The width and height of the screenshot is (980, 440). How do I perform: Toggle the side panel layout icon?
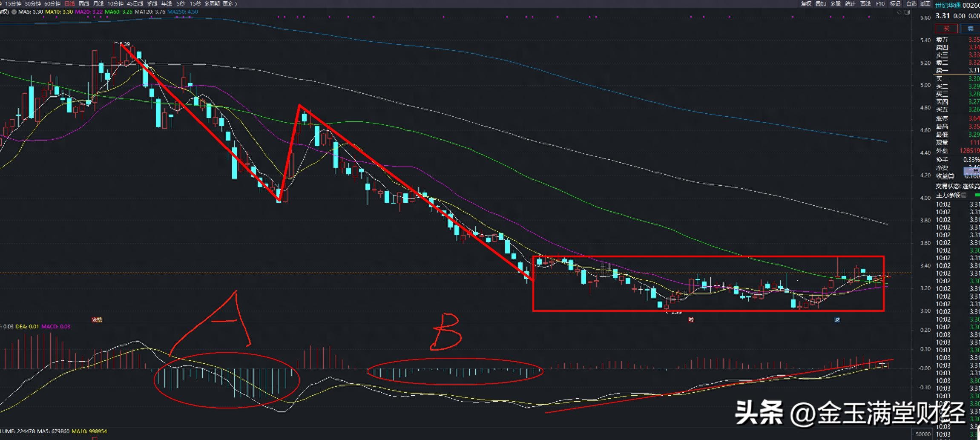pyautogui.click(x=907, y=12)
